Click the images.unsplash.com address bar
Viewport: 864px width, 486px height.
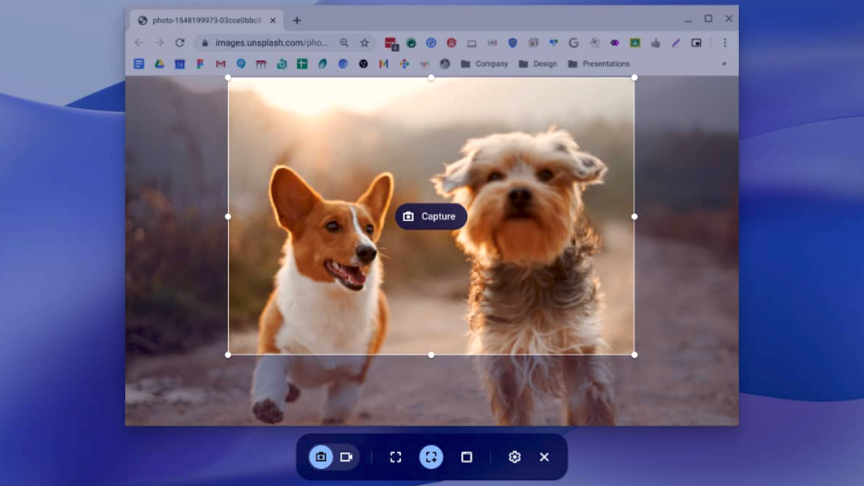(x=270, y=43)
